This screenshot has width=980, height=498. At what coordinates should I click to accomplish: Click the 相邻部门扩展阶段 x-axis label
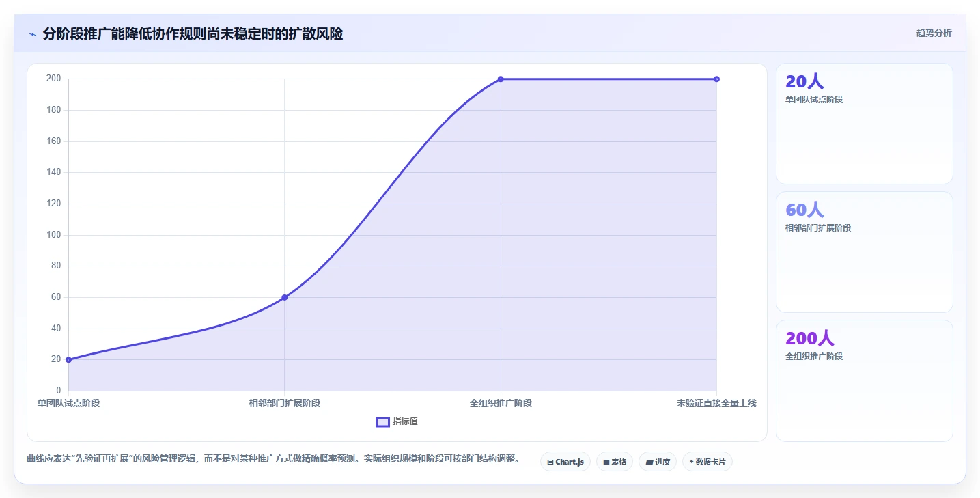[x=285, y=403]
